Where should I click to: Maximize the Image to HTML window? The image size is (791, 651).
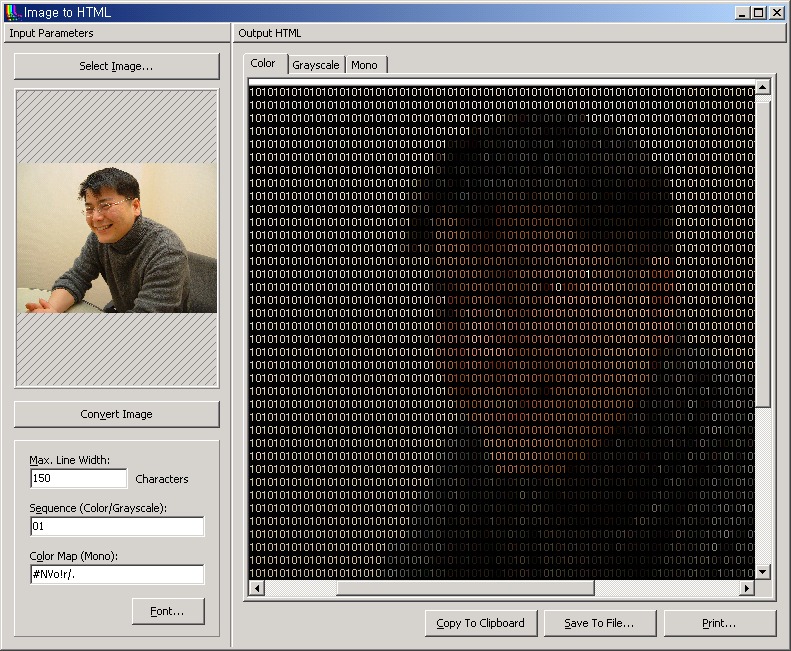click(x=759, y=12)
